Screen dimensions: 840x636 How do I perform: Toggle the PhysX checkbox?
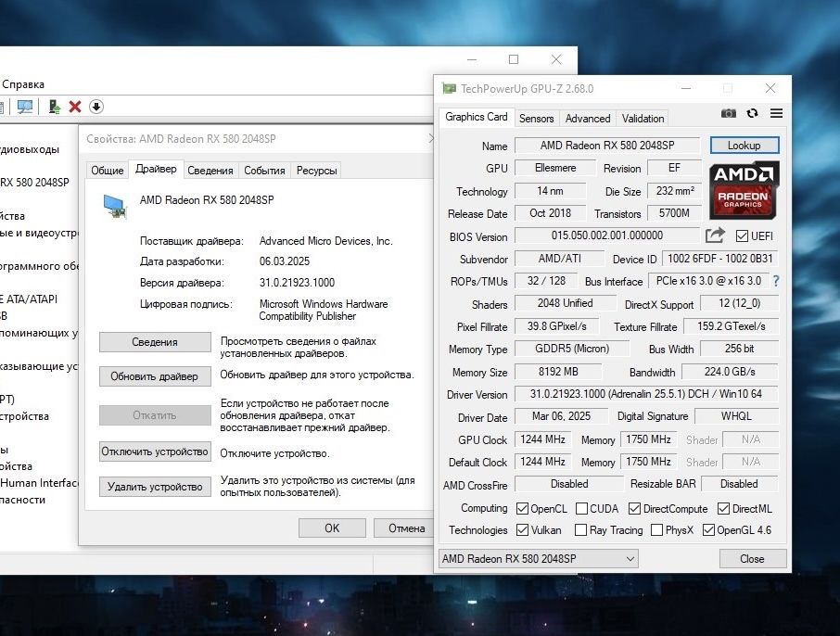[x=656, y=530]
